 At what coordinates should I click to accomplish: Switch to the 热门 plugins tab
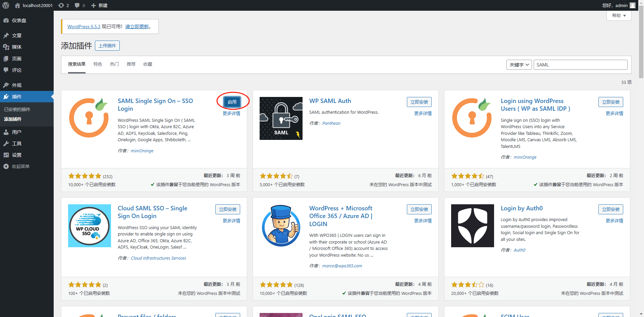coord(114,64)
